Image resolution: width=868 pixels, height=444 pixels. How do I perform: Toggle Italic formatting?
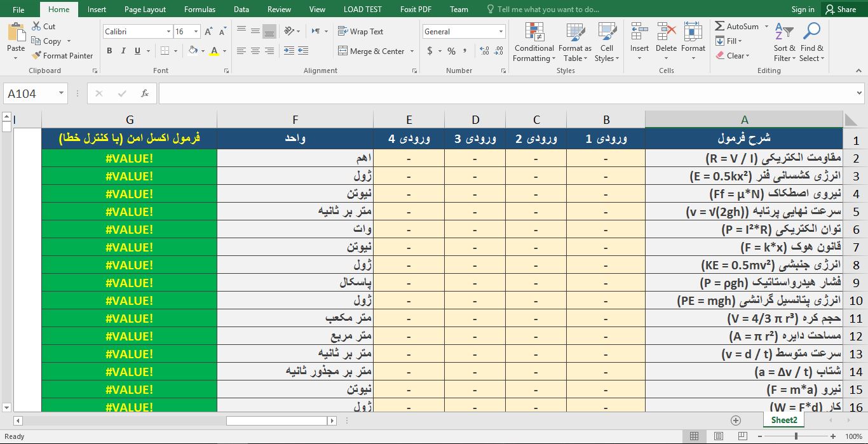pyautogui.click(x=125, y=51)
